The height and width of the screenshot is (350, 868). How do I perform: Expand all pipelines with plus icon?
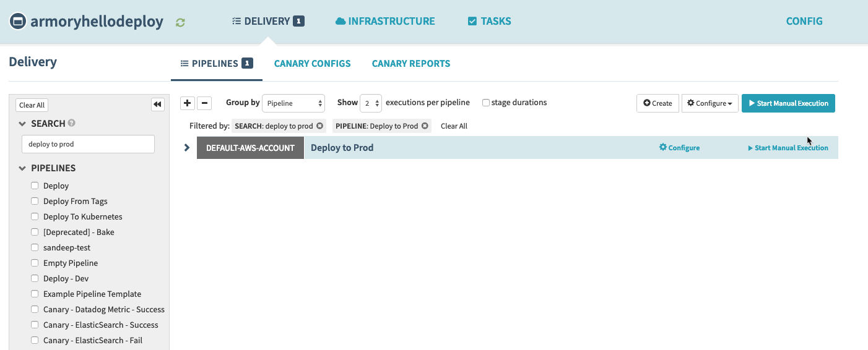188,103
